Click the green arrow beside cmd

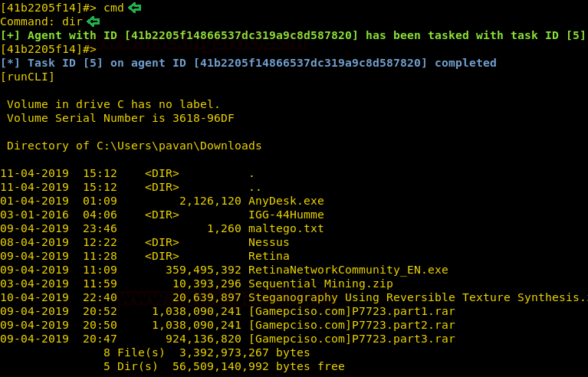pyautogui.click(x=135, y=8)
